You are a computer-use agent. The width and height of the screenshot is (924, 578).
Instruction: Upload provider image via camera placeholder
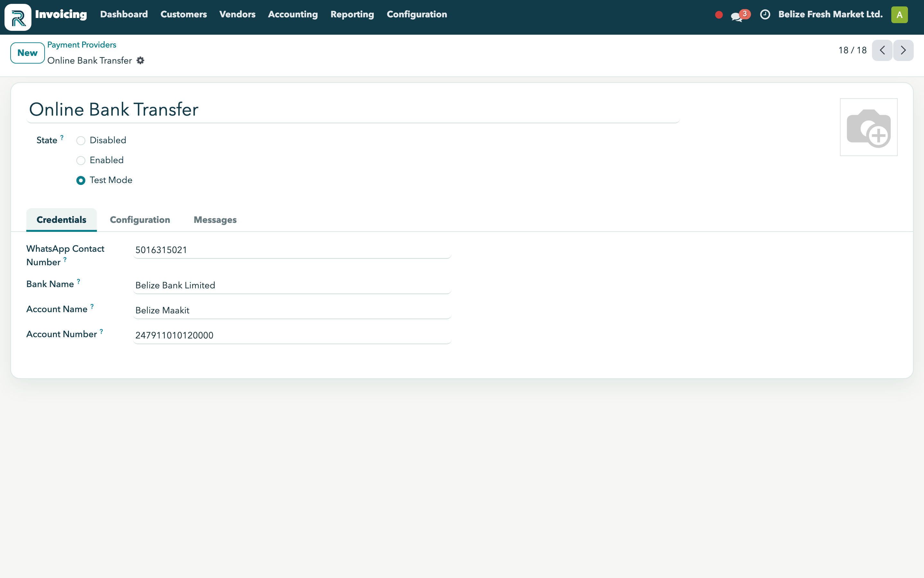point(868,127)
